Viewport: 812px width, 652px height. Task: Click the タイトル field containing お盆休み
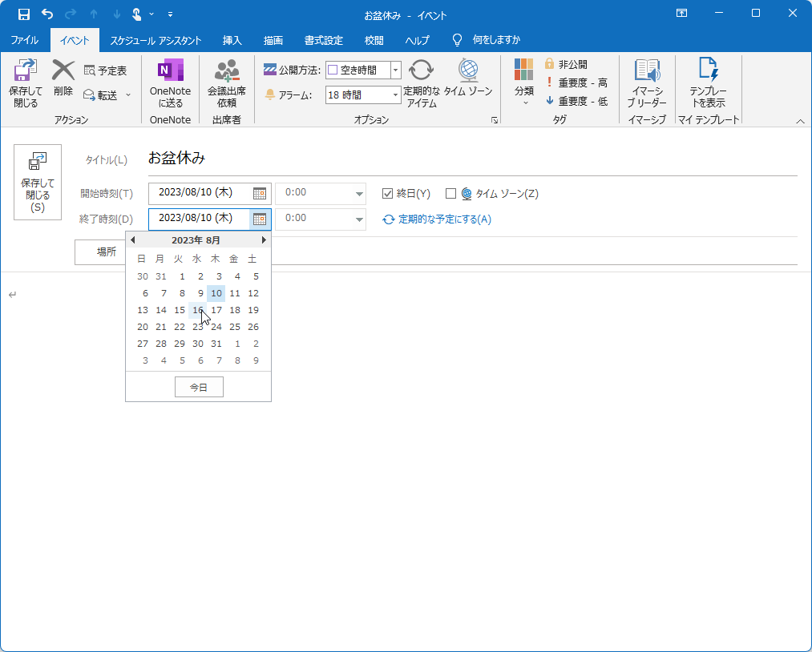tap(472, 158)
